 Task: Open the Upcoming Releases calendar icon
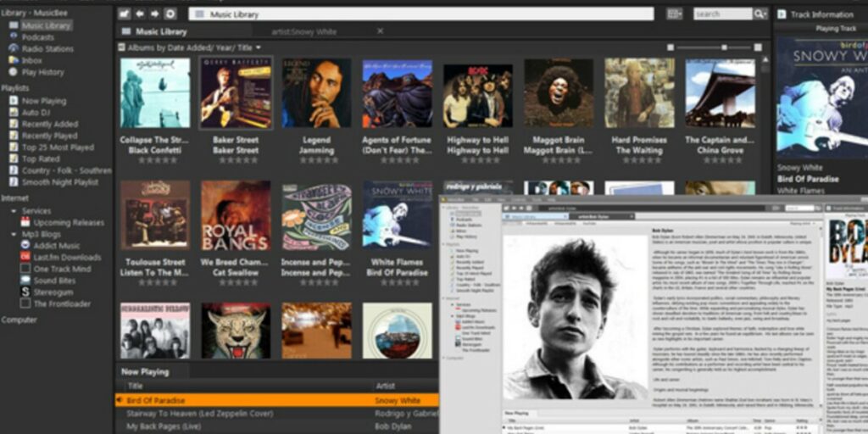coord(25,223)
